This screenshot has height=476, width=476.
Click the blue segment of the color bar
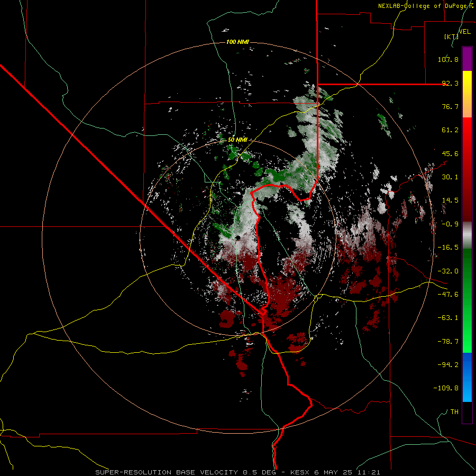pyautogui.click(x=467, y=377)
